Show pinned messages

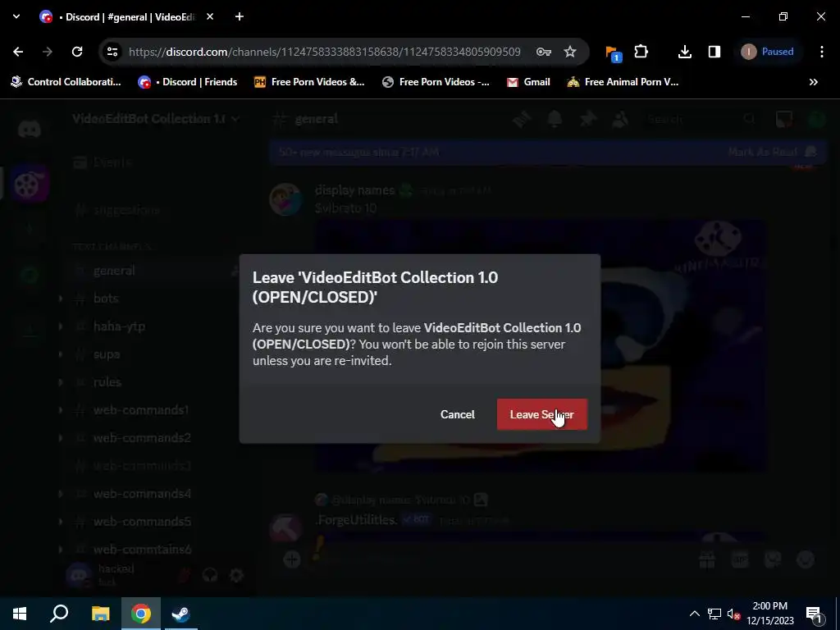click(587, 119)
